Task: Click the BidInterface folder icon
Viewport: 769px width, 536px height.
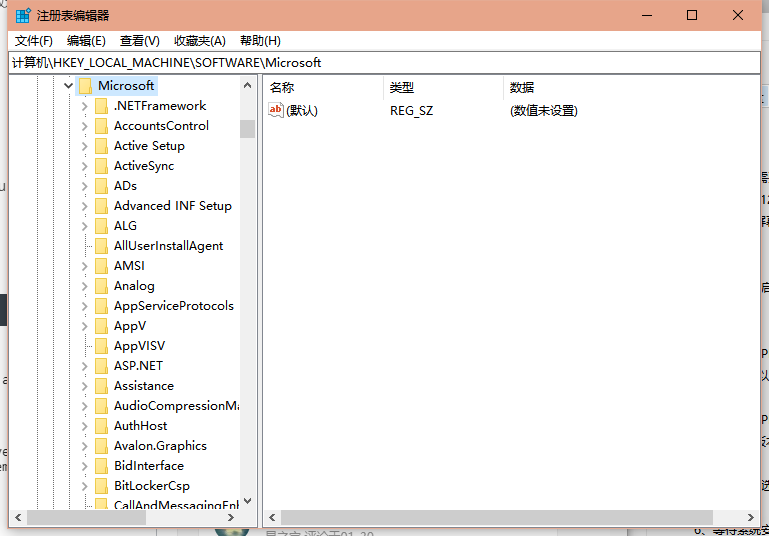Action: click(101, 466)
